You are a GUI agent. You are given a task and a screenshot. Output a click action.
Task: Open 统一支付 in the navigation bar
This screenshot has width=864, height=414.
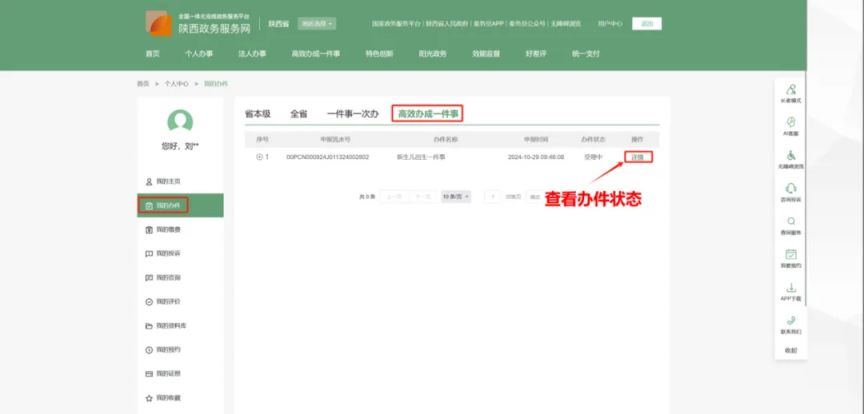pos(586,54)
